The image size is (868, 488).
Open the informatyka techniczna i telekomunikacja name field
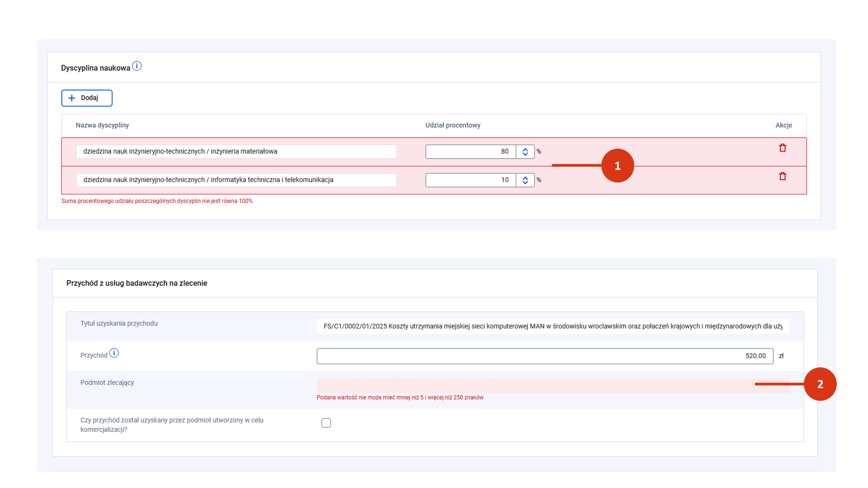236,180
